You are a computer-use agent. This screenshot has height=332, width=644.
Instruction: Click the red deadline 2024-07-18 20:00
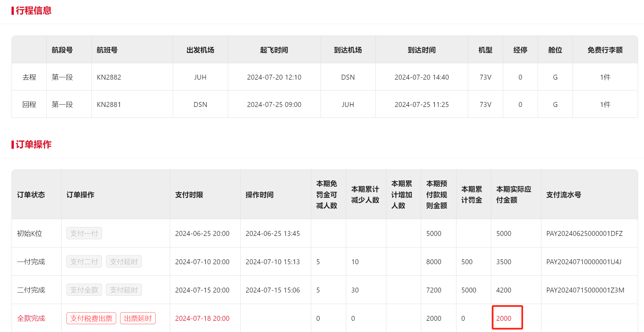[x=202, y=318]
